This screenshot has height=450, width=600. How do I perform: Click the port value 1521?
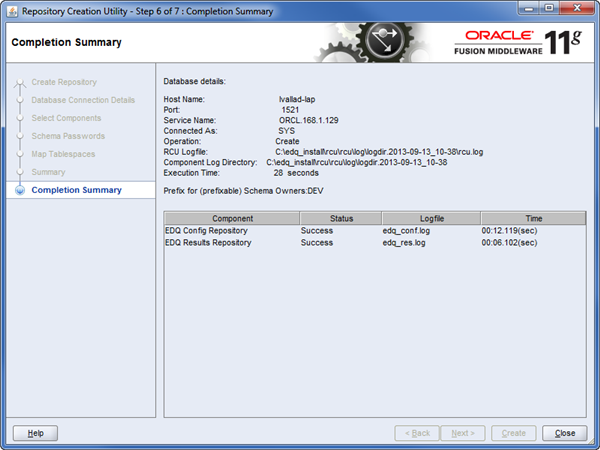point(290,110)
